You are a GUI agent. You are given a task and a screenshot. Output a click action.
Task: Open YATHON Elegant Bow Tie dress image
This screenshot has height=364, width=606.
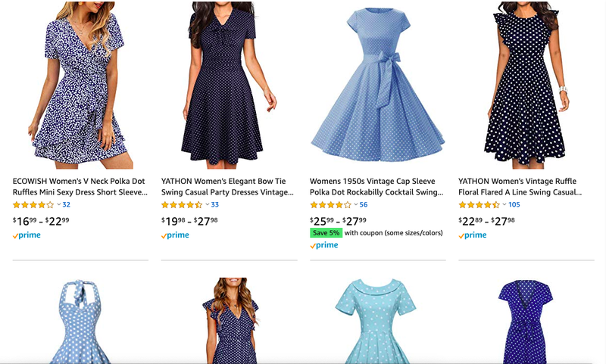tap(229, 85)
